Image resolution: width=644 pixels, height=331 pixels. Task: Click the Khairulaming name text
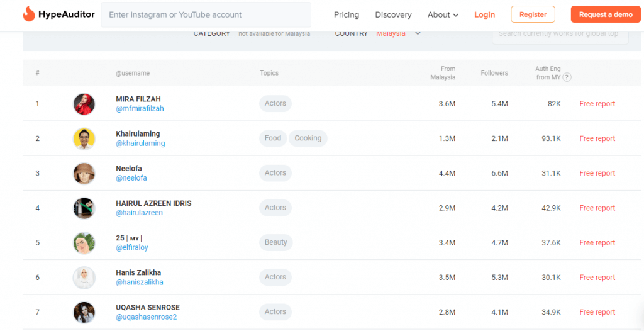[x=138, y=134]
